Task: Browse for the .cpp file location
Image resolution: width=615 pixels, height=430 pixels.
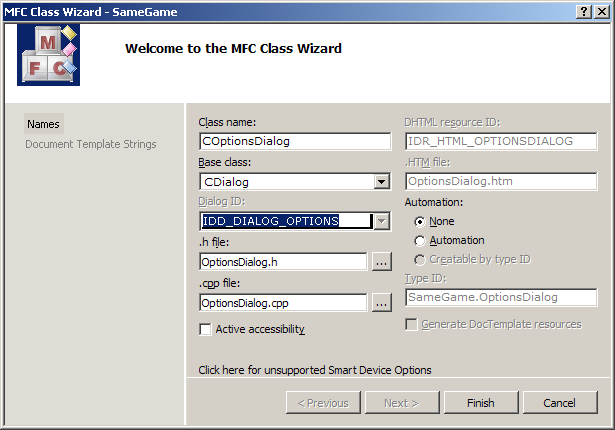Action: pos(381,303)
